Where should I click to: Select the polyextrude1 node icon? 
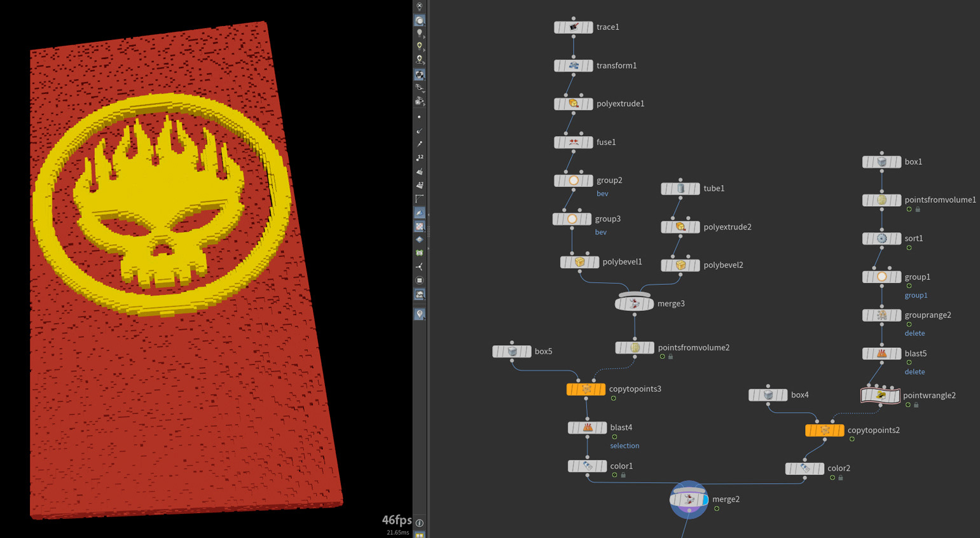[x=574, y=104]
